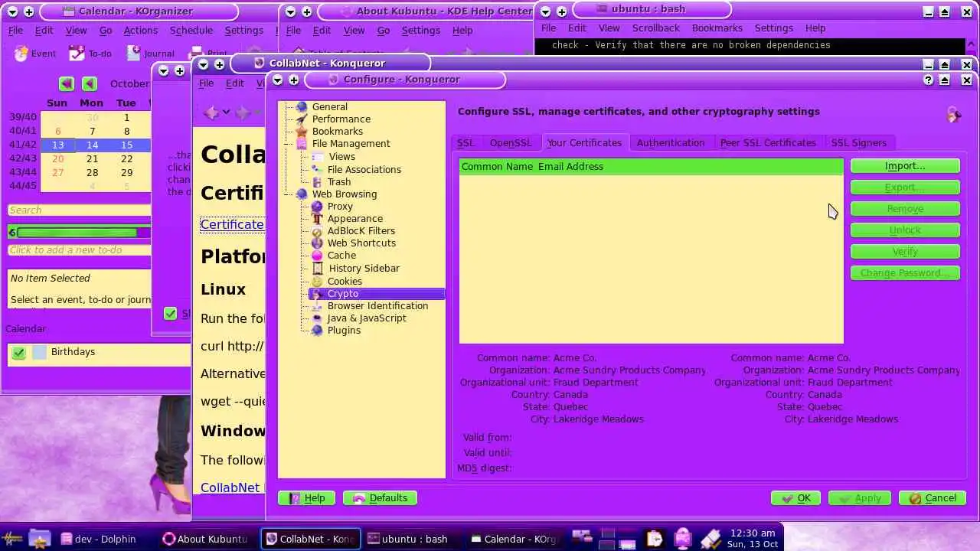Screen dimensions: 980x551
Task: Open Appearance settings font icon
Action: pos(317,218)
